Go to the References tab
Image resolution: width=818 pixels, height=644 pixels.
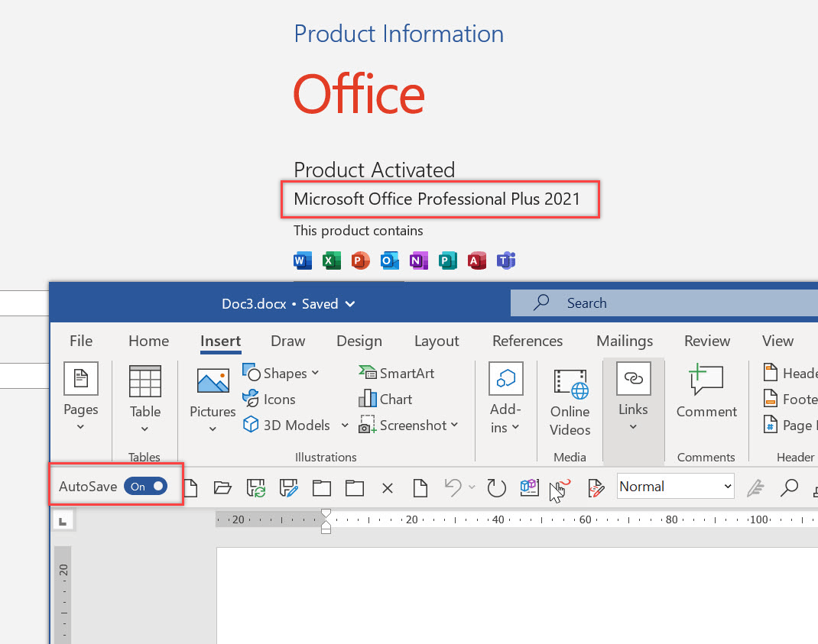point(527,341)
